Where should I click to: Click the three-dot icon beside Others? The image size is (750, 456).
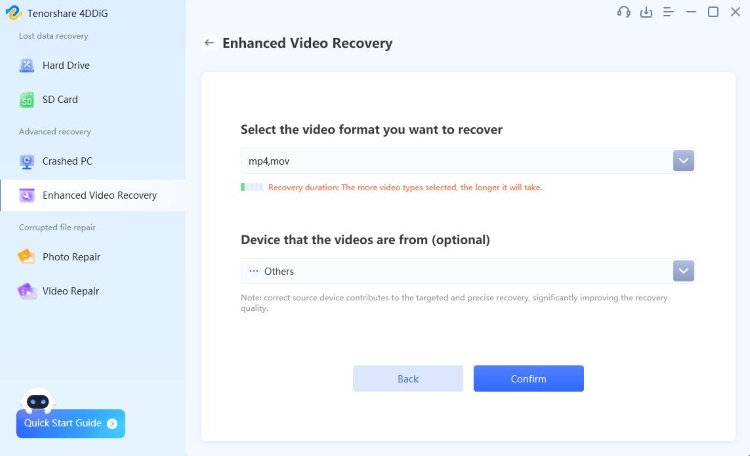pyautogui.click(x=254, y=271)
